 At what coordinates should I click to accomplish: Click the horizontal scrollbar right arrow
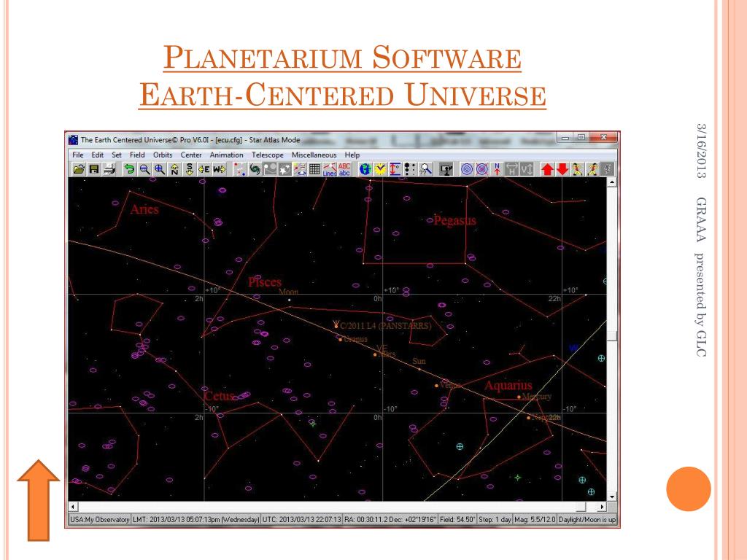click(602, 507)
